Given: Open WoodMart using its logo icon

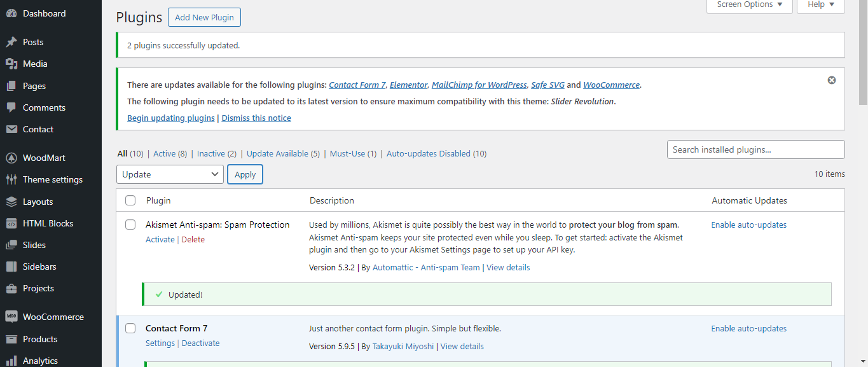Looking at the screenshot, I should click(x=11, y=158).
